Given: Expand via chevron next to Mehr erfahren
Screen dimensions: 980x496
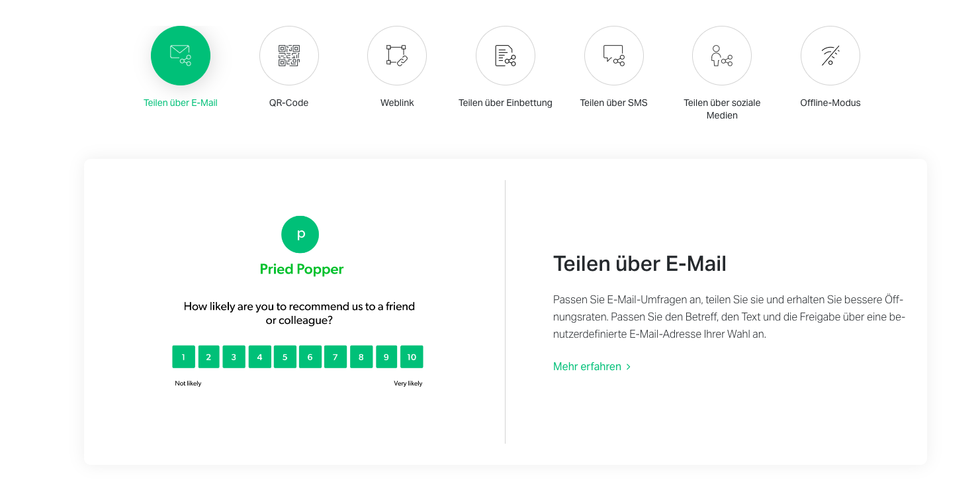Looking at the screenshot, I should (x=629, y=367).
